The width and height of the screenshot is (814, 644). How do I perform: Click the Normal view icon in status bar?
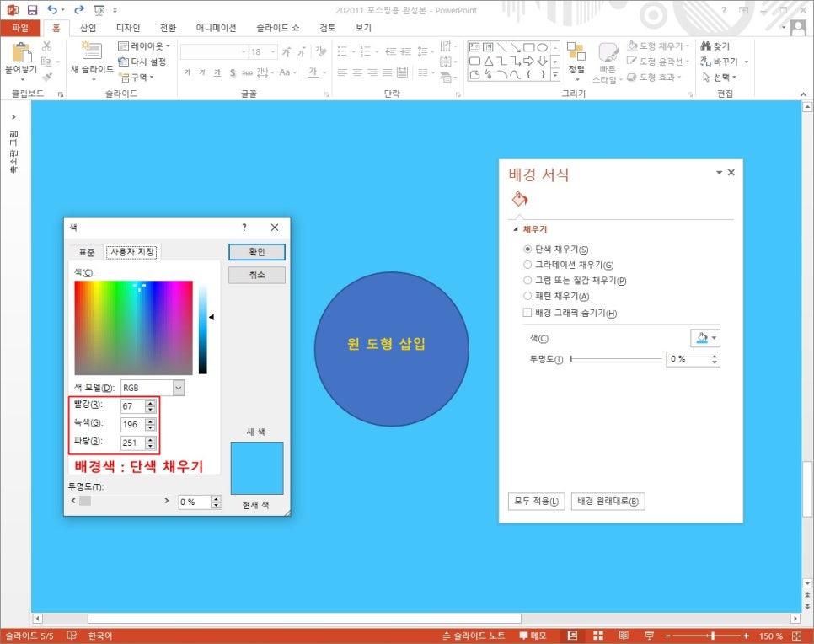tap(573, 636)
